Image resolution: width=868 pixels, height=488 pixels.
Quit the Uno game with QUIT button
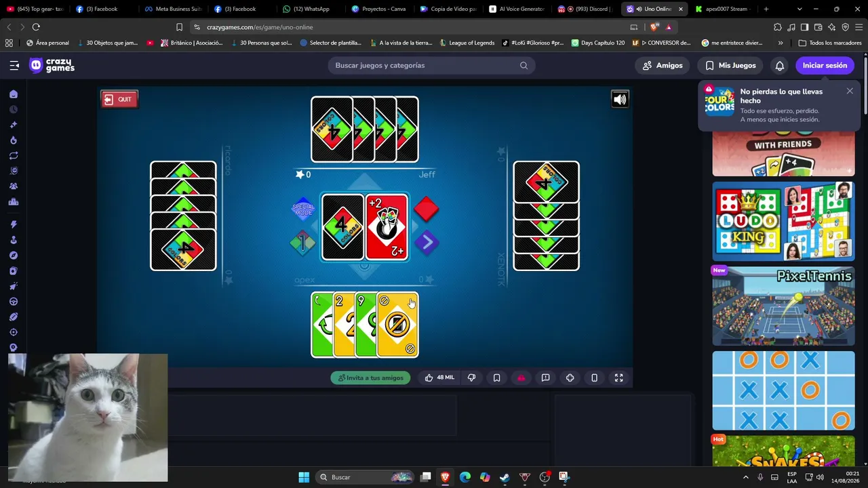pyautogui.click(x=119, y=99)
